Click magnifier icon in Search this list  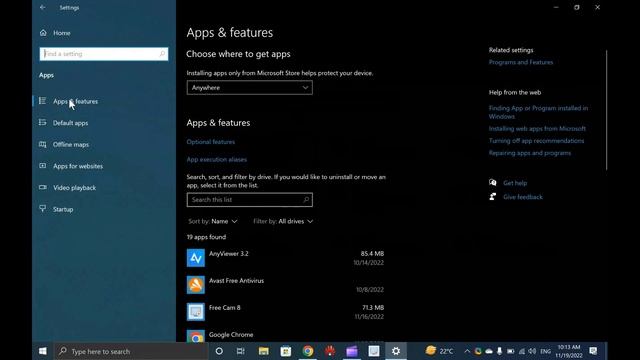[306, 200]
